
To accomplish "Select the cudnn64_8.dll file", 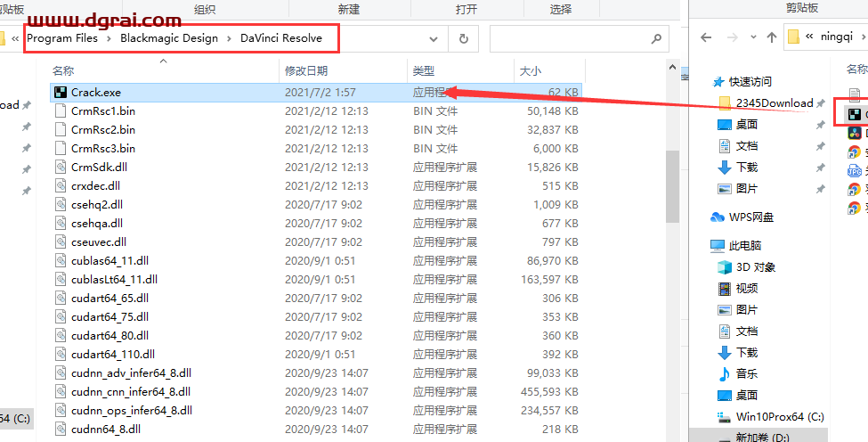I will [315, 430].
